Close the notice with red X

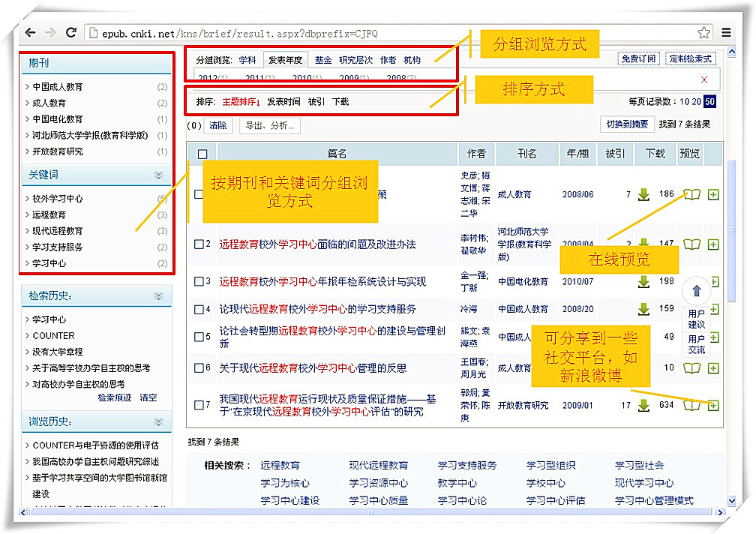click(x=704, y=79)
